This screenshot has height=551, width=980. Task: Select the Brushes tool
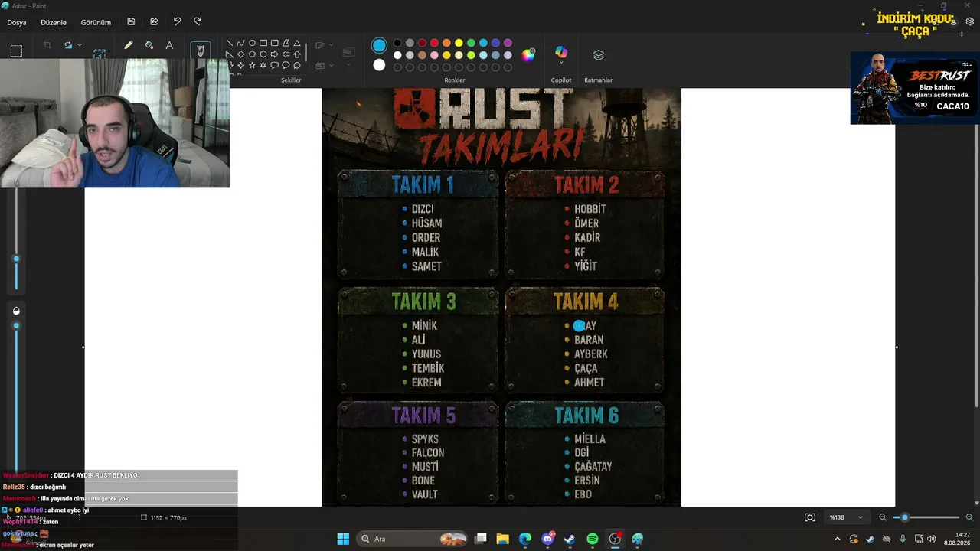click(x=201, y=51)
